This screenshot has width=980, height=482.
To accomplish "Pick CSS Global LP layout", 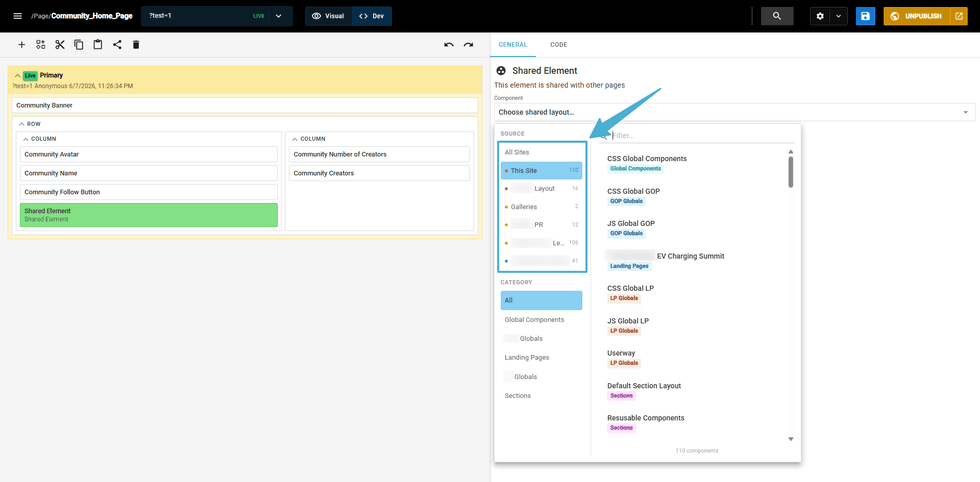I will (630, 288).
